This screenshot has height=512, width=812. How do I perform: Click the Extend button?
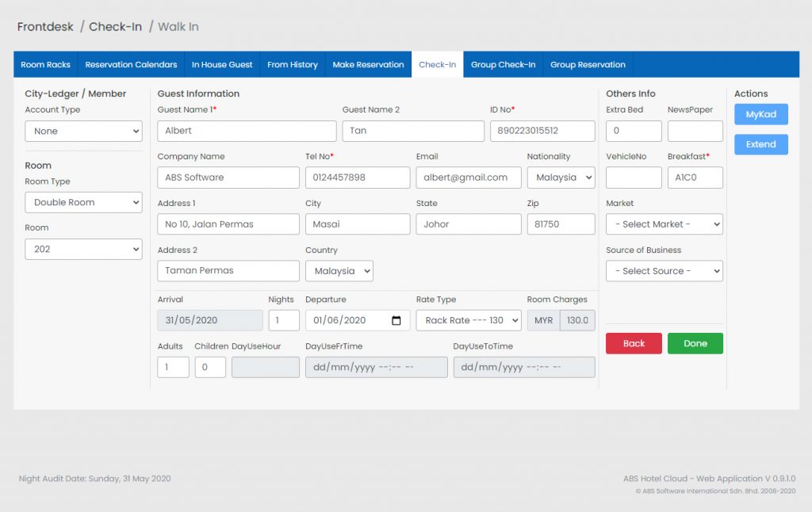[760, 144]
